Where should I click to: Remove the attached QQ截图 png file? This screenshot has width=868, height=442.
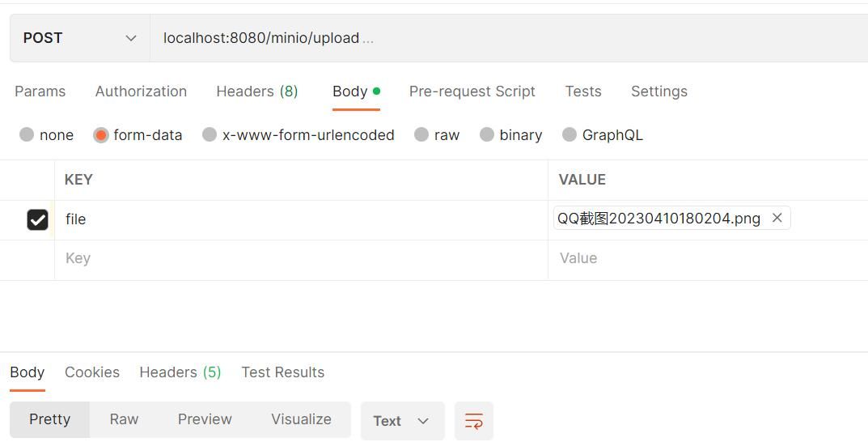pyautogui.click(x=777, y=218)
